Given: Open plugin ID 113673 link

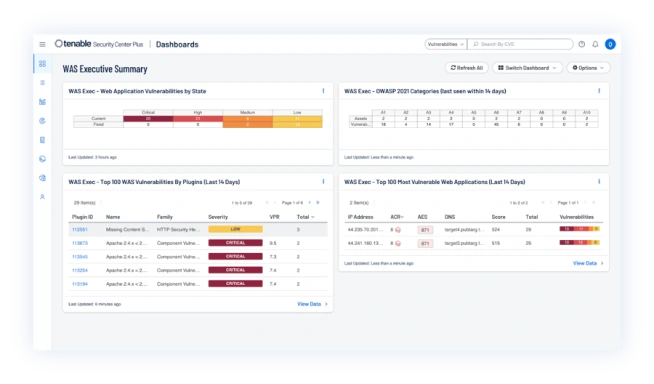Looking at the screenshot, I should (80, 243).
